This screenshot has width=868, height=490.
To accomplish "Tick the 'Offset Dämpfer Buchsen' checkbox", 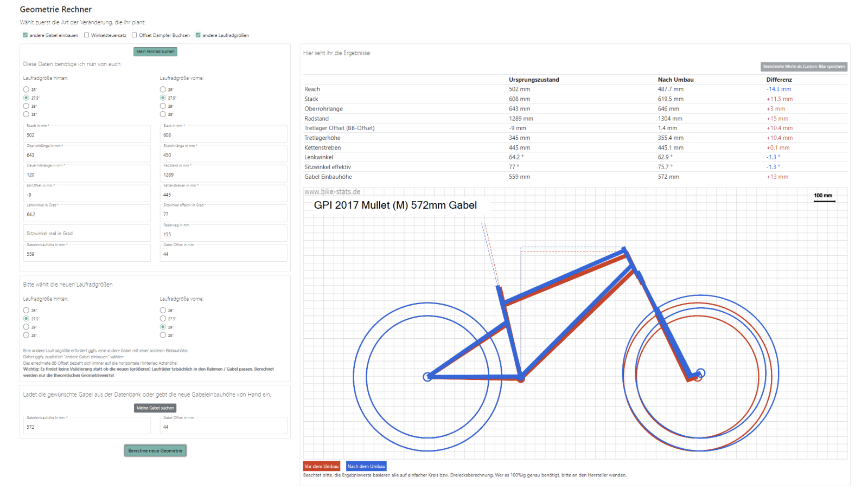I will (135, 35).
